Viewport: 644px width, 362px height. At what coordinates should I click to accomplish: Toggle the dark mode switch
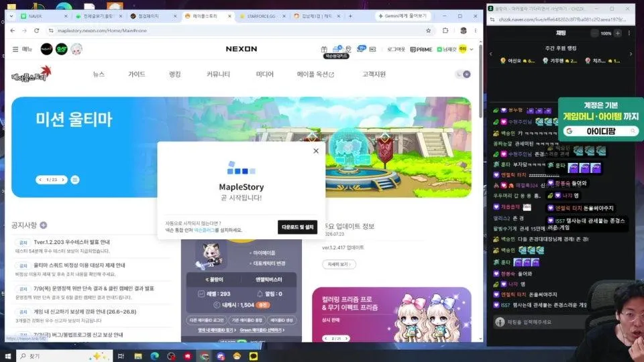[464, 74]
